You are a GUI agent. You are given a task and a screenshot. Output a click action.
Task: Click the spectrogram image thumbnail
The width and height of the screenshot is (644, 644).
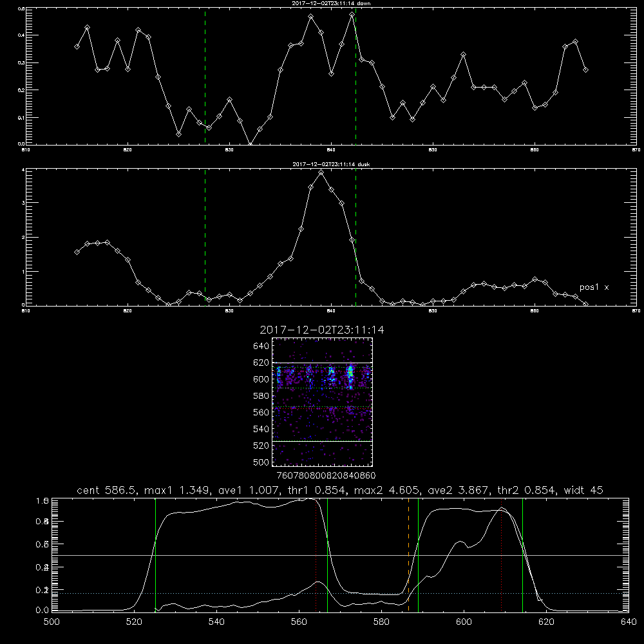coord(323,402)
